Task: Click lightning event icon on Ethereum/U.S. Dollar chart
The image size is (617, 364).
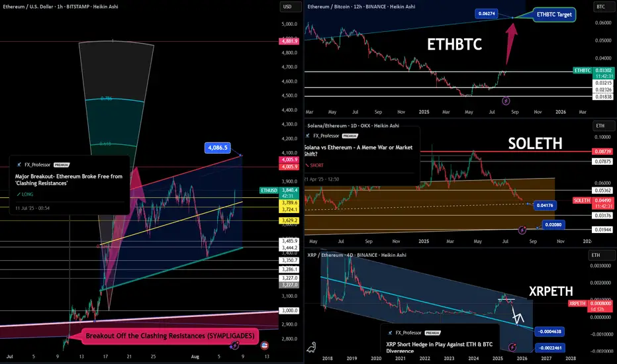Action: pos(235,345)
